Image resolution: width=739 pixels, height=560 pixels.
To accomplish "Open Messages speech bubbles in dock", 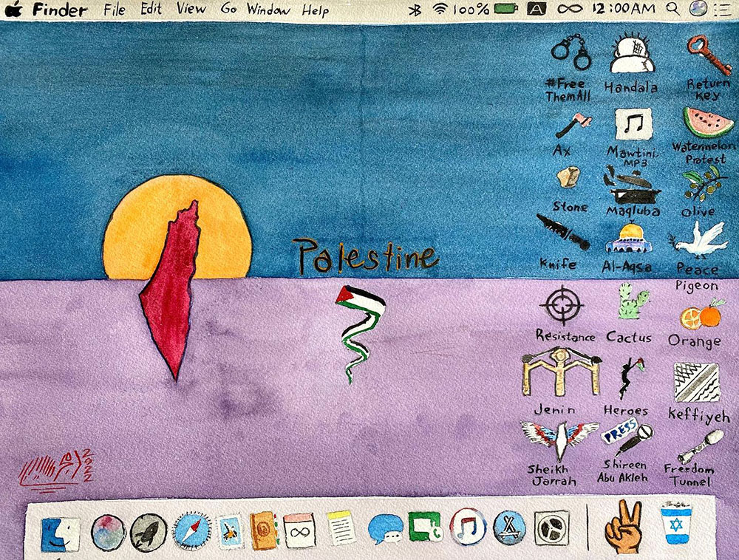I will point(386,529).
